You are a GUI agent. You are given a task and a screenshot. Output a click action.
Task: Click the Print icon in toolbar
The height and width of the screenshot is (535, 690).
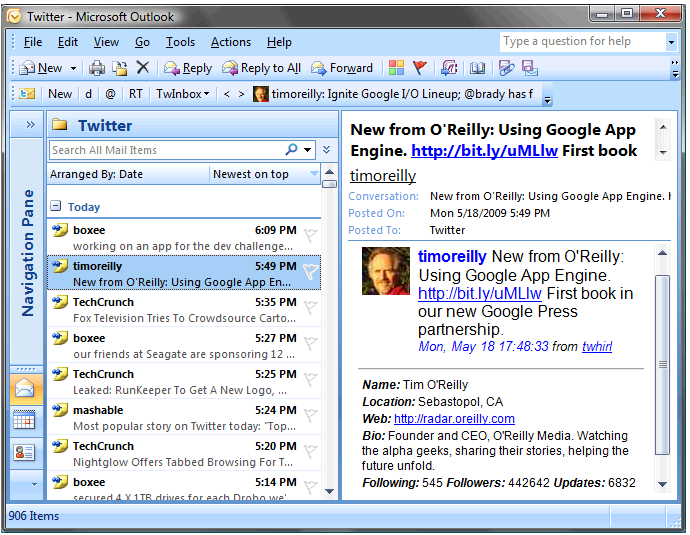coord(97,68)
